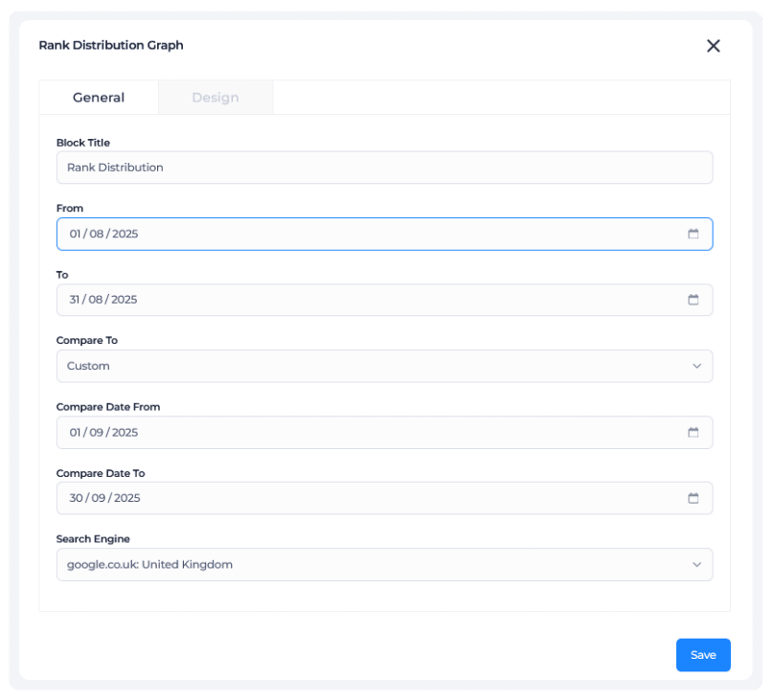This screenshot has width=774, height=700.
Task: Click the month segment of Compare Date From
Action: point(98,432)
